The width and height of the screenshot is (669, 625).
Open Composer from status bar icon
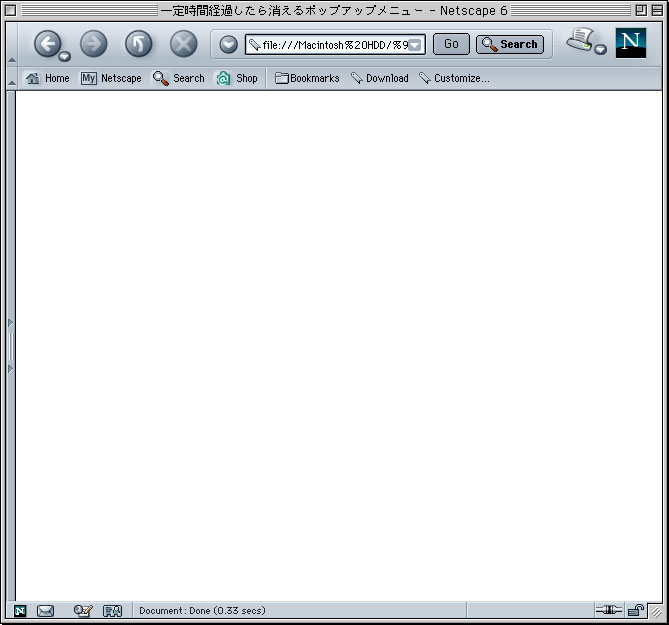coord(83,611)
